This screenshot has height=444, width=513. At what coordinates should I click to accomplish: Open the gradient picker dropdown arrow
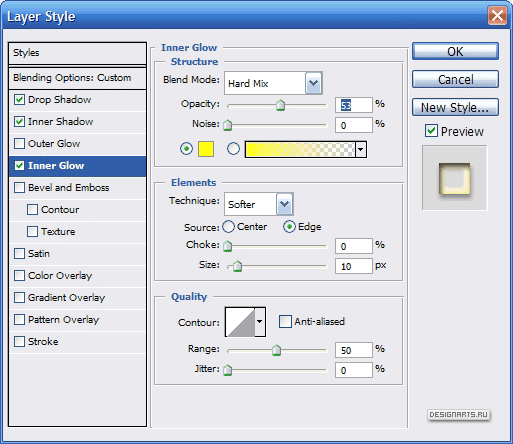click(x=361, y=149)
